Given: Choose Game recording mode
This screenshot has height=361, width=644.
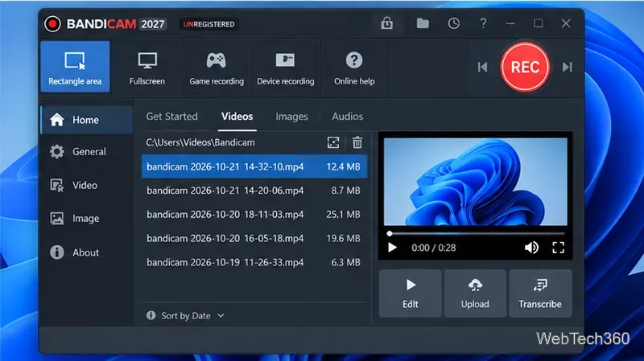Looking at the screenshot, I should tap(216, 69).
